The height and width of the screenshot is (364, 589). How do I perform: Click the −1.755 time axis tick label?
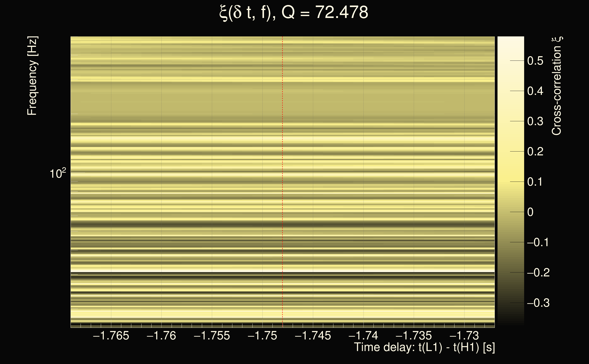(212, 336)
